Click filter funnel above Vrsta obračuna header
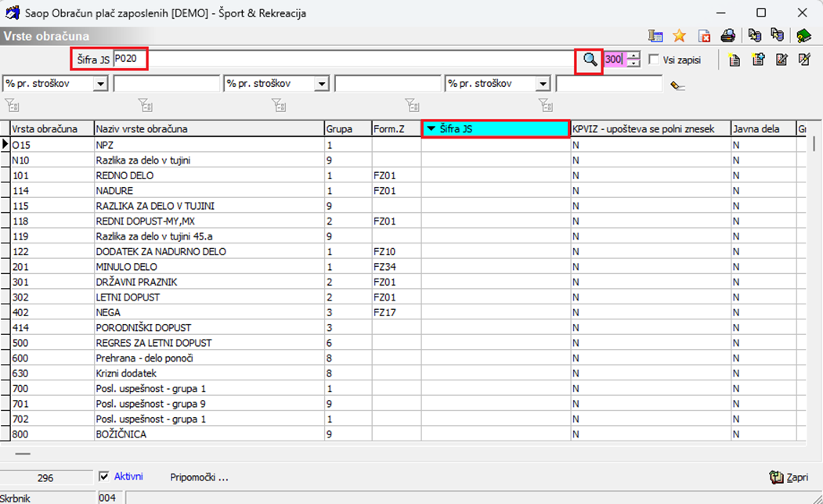The image size is (823, 504). 12,106
